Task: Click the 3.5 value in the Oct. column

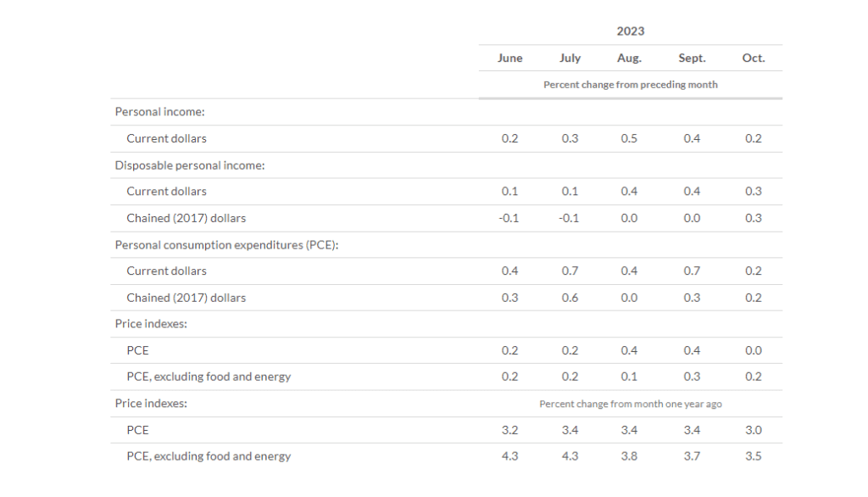Action: [753, 456]
